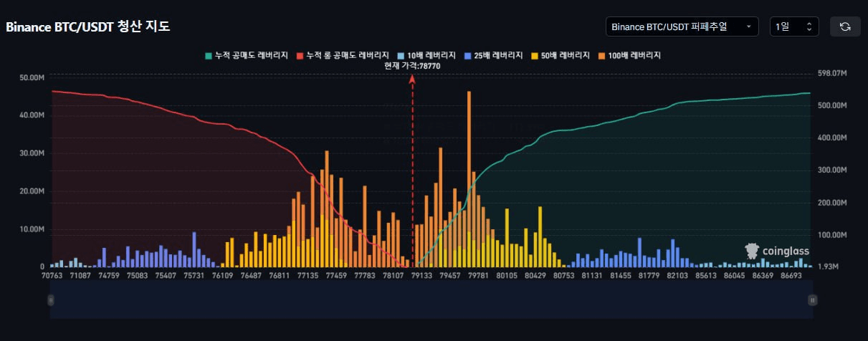
Task: Click the left axis value 30.00M
Action: [x=32, y=153]
